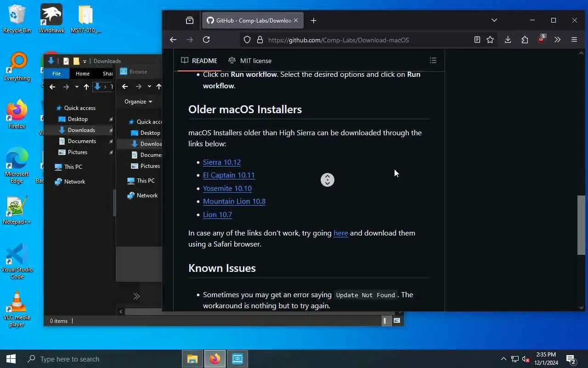588x368 pixels.
Task: Select the MS17-010 folder on desktop
Action: pyautogui.click(x=85, y=19)
